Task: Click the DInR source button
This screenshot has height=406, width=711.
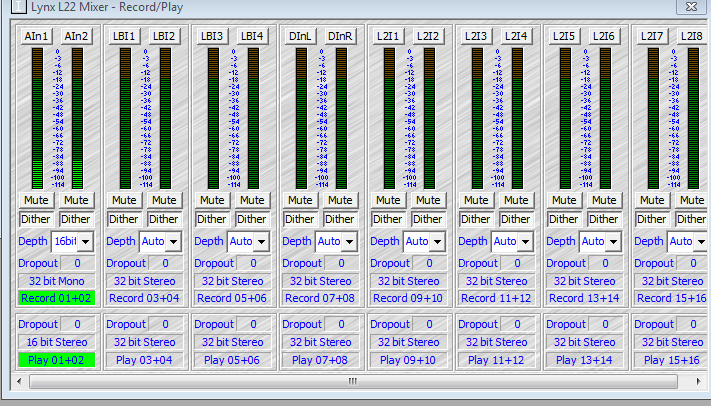Action: pyautogui.click(x=340, y=36)
